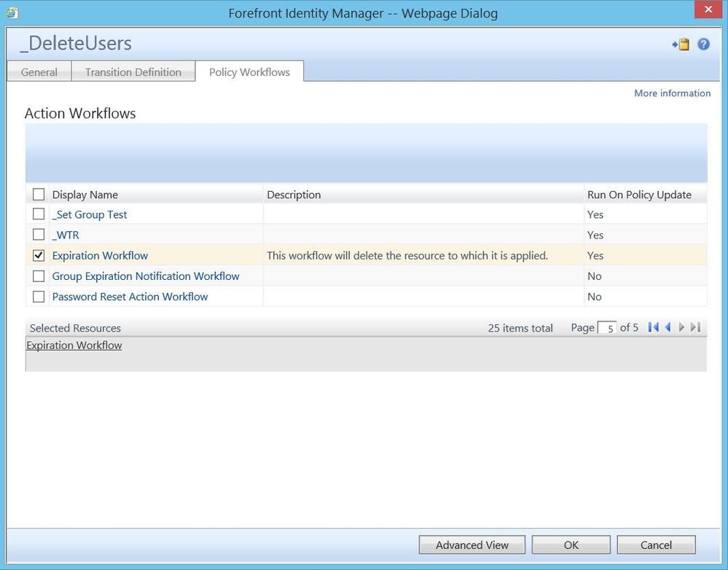
Task: Check Group Expiration Notification Workflow checkbox
Action: pos(39,276)
